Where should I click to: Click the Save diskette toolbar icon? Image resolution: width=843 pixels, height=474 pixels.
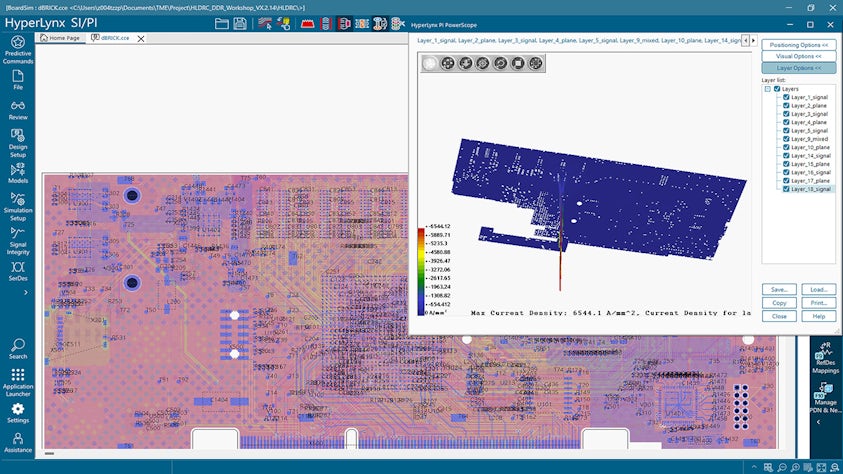[x=240, y=23]
